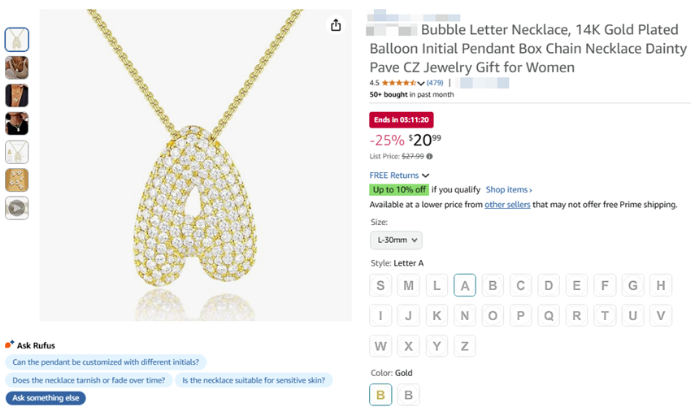Choose letter style S
The width and height of the screenshot is (691, 418).
click(381, 285)
